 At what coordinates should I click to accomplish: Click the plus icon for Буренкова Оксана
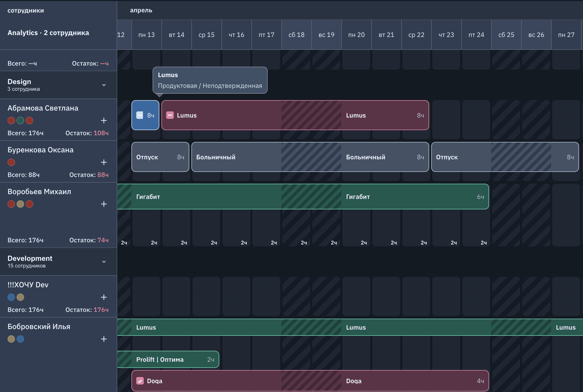(104, 162)
